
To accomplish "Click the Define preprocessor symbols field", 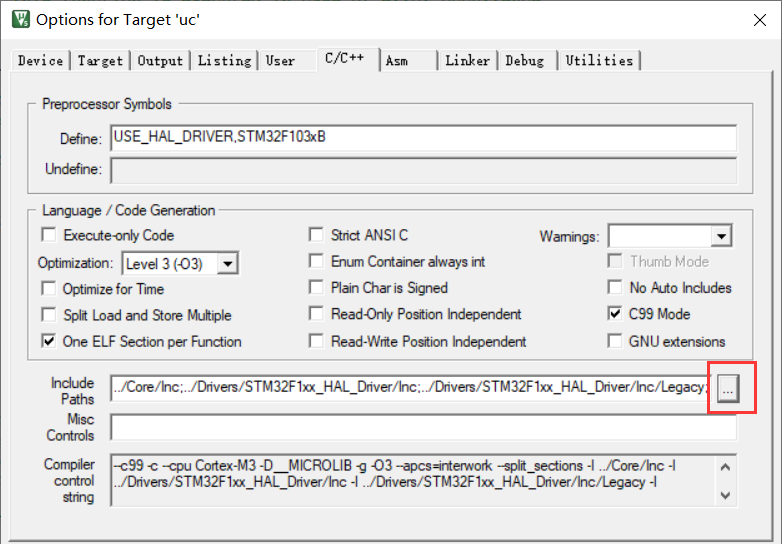I will (x=423, y=138).
